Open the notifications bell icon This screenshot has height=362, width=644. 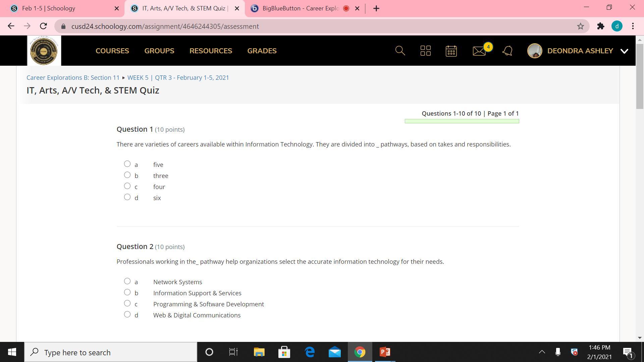point(507,51)
